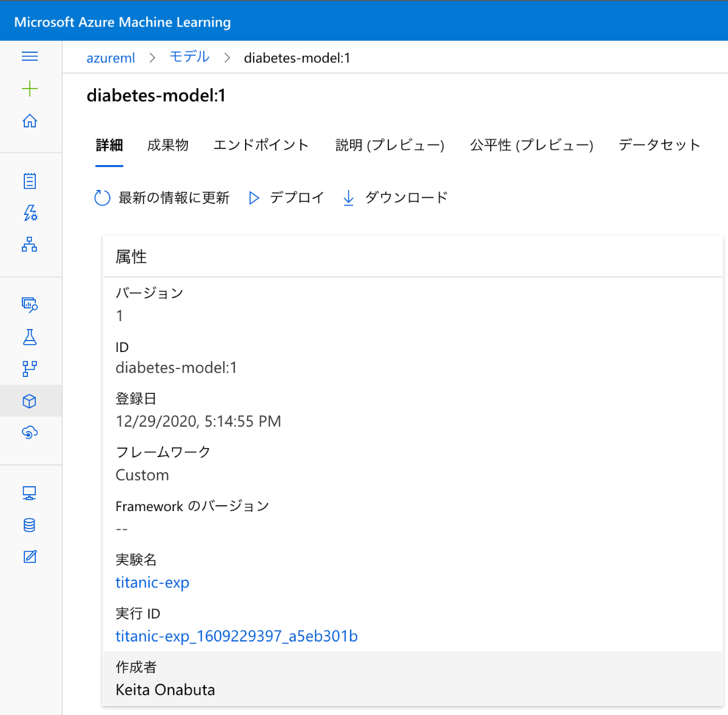The width and height of the screenshot is (728, 715).
Task: Open the Pipelines icon in sidebar
Action: [30, 368]
